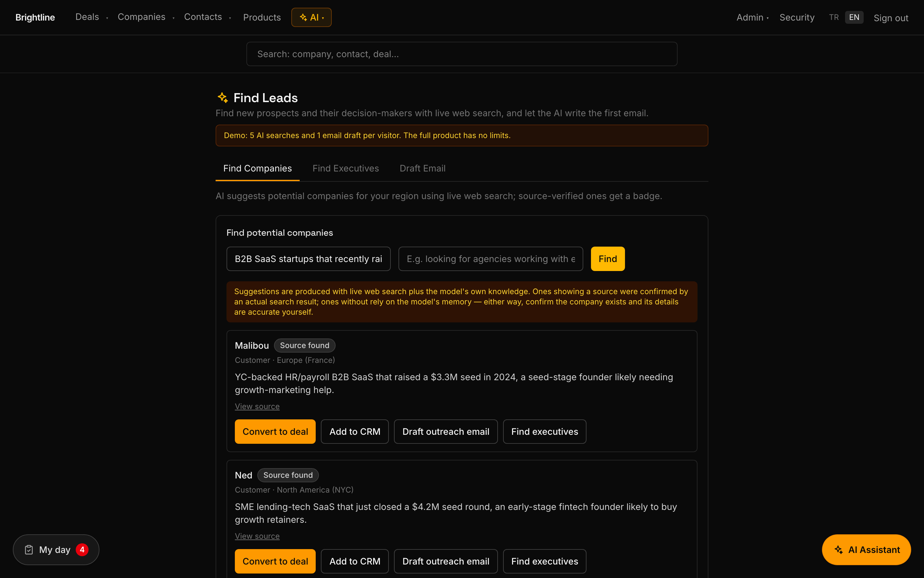Click the sparkle icon on AI Assistant button

click(x=838, y=550)
